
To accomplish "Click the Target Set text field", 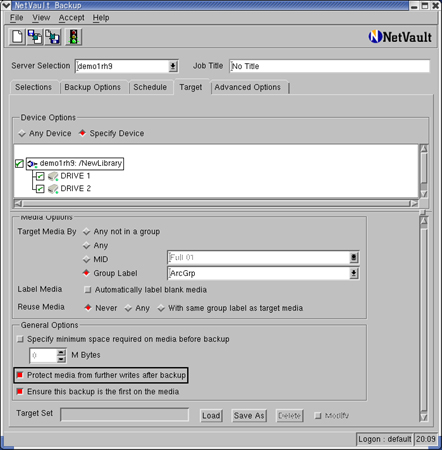I will point(125,415).
